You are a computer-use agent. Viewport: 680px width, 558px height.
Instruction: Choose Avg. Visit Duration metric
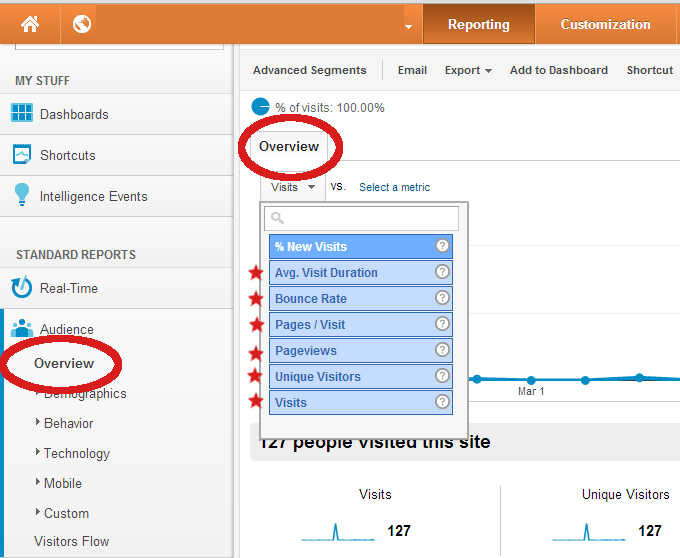tap(361, 272)
